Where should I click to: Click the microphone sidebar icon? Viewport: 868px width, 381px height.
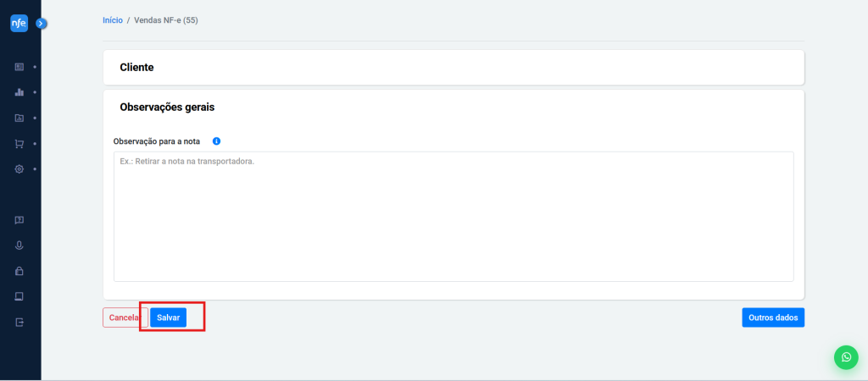[x=19, y=246]
